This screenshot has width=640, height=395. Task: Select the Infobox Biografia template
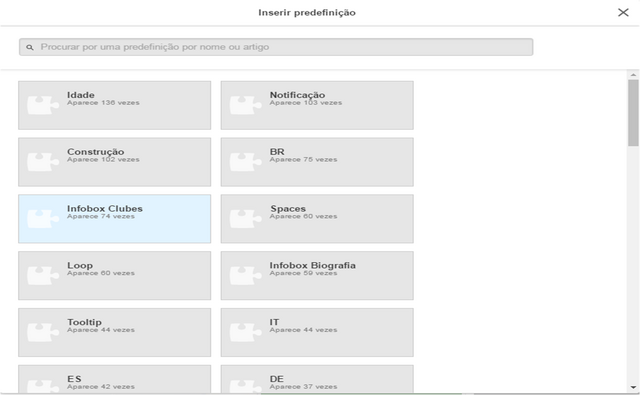[317, 275]
